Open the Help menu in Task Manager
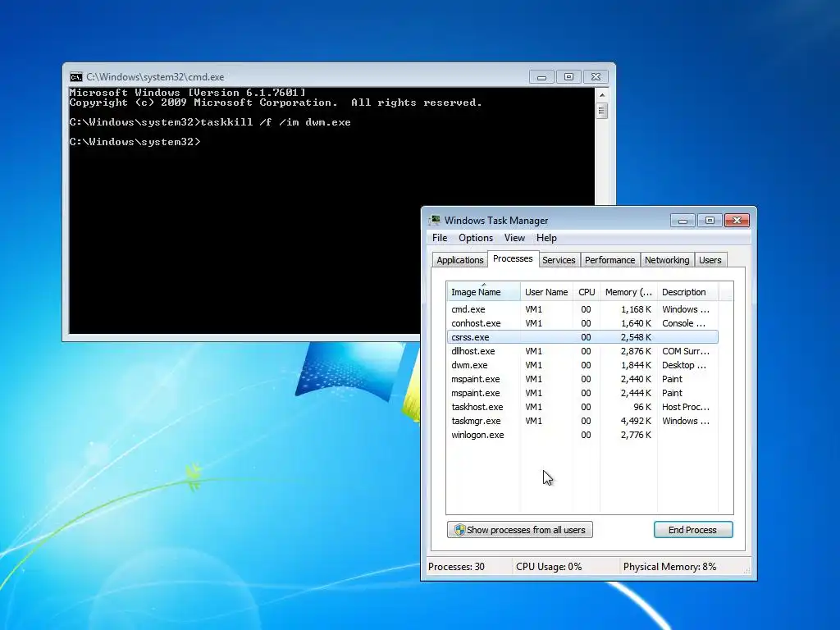 (x=546, y=238)
